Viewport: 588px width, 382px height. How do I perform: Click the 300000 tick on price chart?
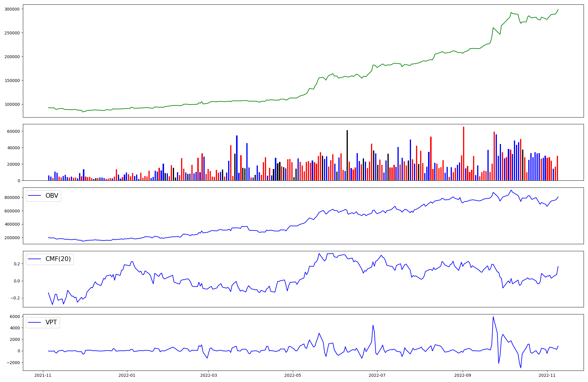coord(12,9)
